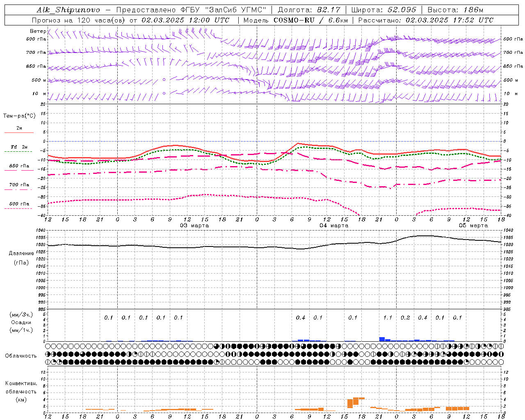The height and width of the screenshot is (420, 525).
Task: Click the 'Прогноз на 120 часа(ов)' forecast text
Action: [x=79, y=20]
